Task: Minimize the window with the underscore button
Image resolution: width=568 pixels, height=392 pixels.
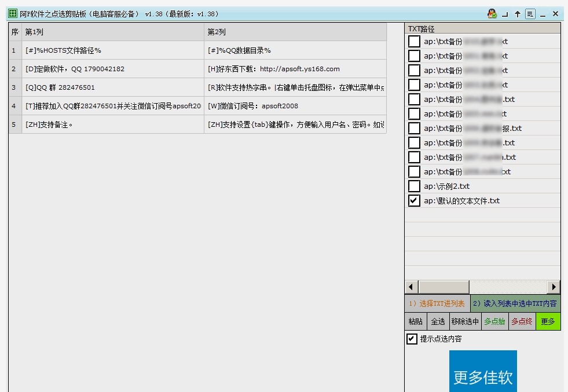Action: tap(543, 15)
